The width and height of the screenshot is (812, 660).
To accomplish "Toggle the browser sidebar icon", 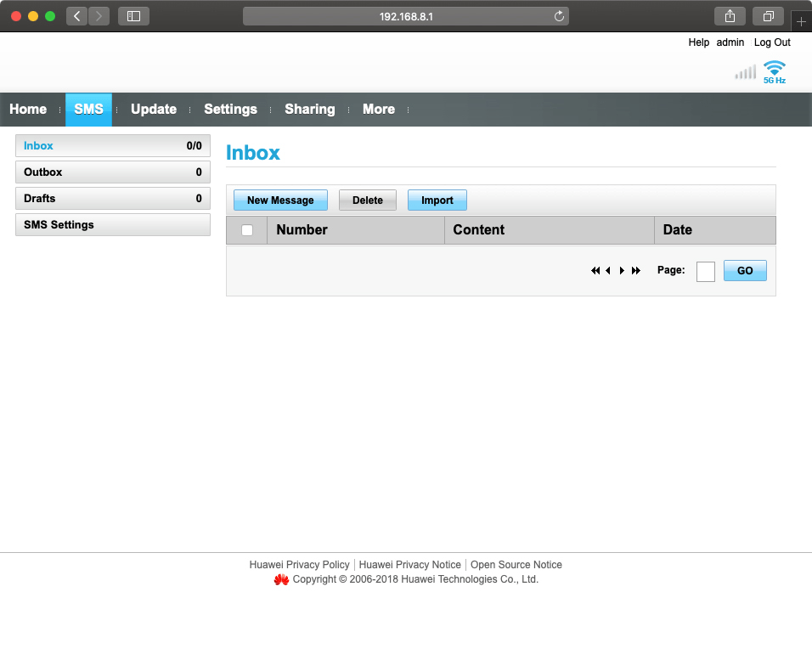I will pyautogui.click(x=133, y=15).
